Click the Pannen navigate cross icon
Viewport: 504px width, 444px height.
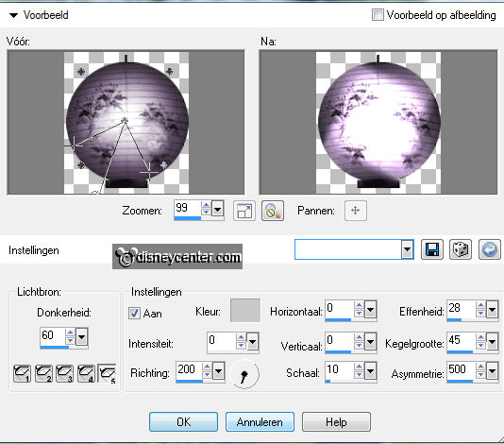[x=356, y=211]
